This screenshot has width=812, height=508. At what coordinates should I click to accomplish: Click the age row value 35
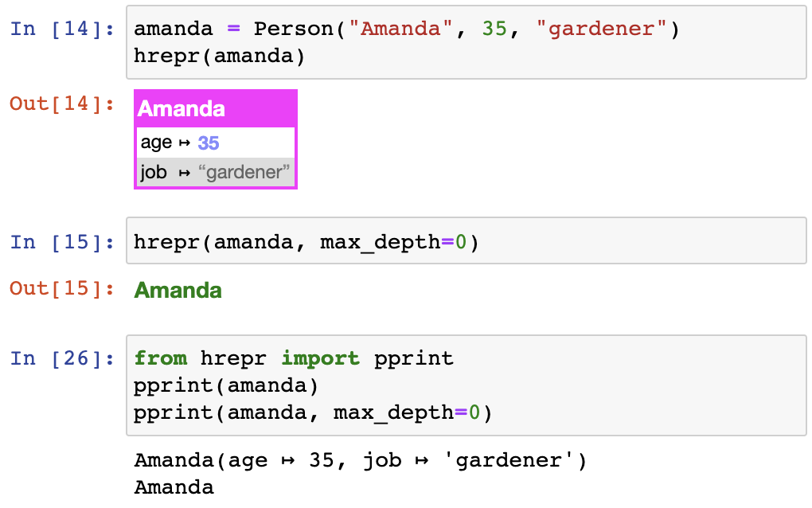[x=209, y=143]
